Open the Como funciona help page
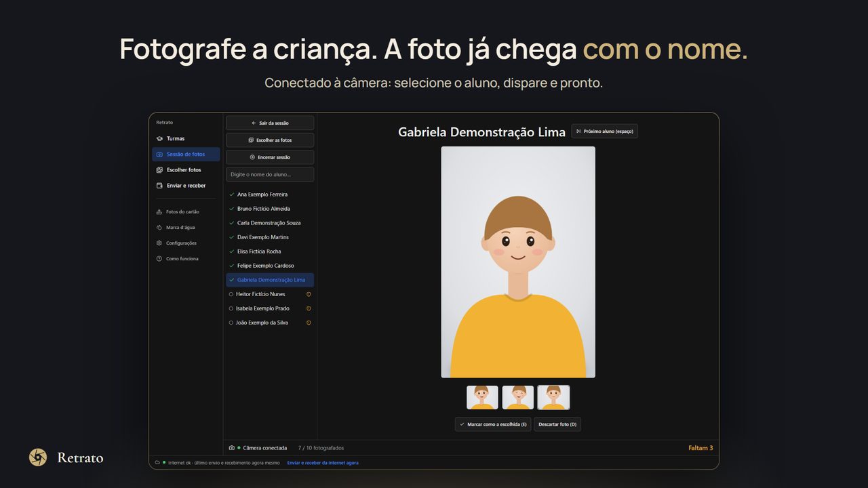 click(x=185, y=258)
